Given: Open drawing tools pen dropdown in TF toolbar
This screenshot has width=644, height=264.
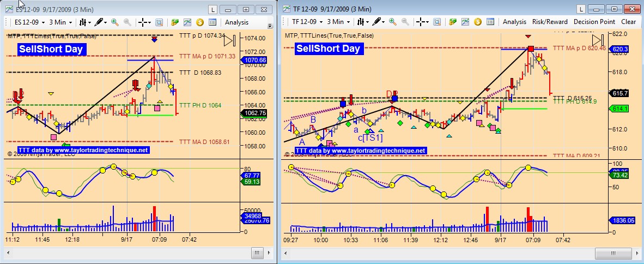Looking at the screenshot, I should [x=379, y=22].
